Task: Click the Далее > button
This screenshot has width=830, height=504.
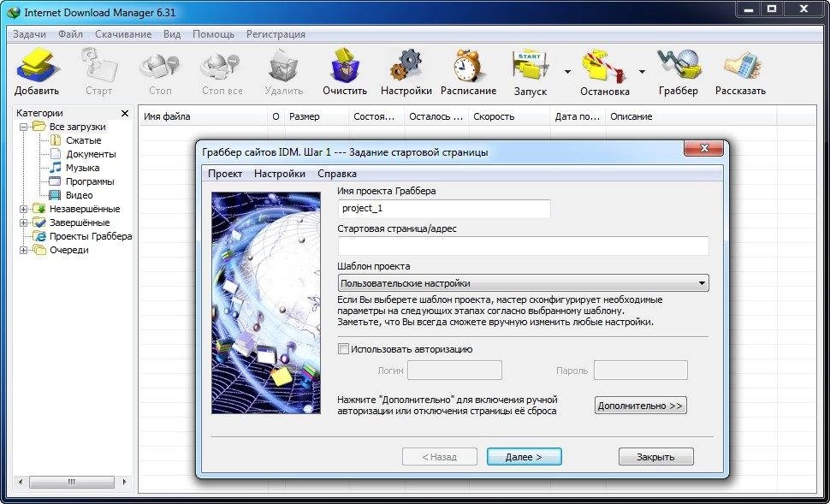Action: (524, 457)
